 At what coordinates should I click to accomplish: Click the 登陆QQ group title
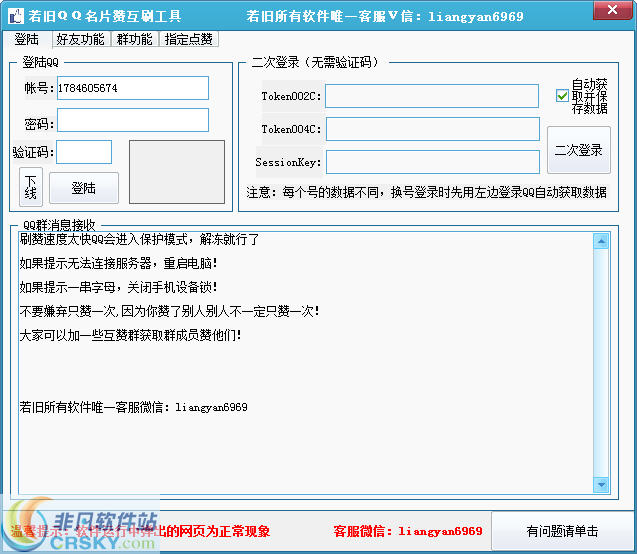[x=40, y=62]
